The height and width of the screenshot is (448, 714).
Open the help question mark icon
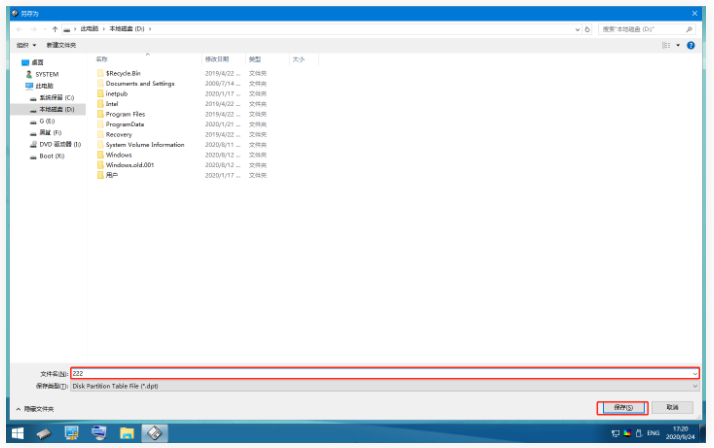(691, 46)
